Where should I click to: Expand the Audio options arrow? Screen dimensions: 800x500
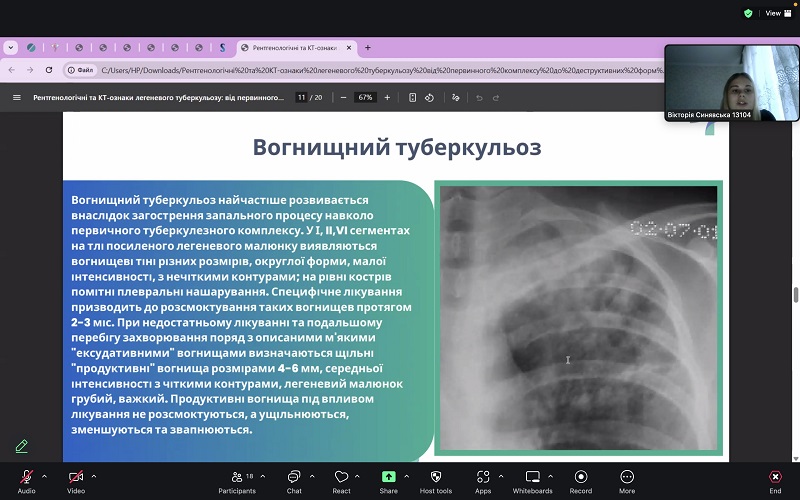coord(44,476)
